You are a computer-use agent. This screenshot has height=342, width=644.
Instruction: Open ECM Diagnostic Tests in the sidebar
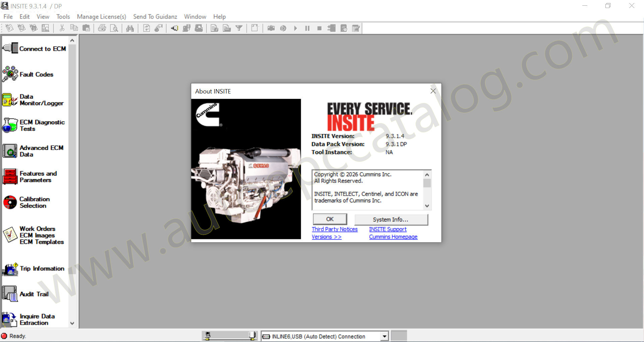click(34, 125)
